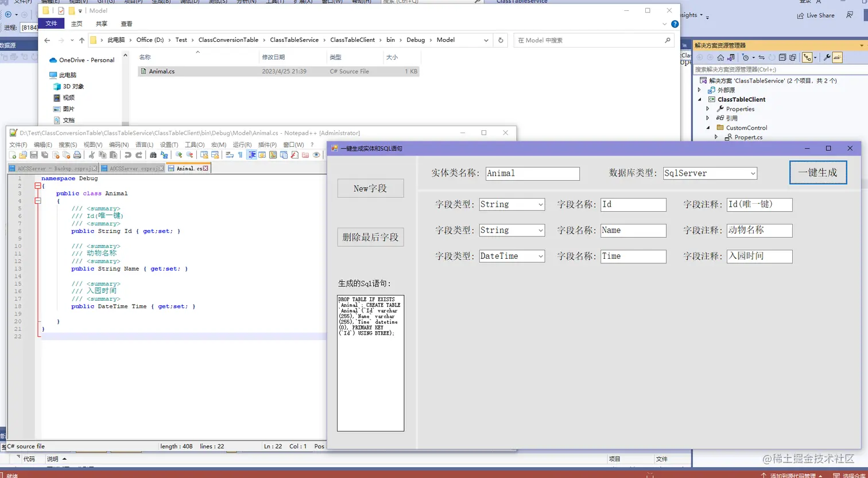Screen dimensions: 868x478
Task: Click the Undo icon in Notepad++ toolbar
Action: coord(128,155)
